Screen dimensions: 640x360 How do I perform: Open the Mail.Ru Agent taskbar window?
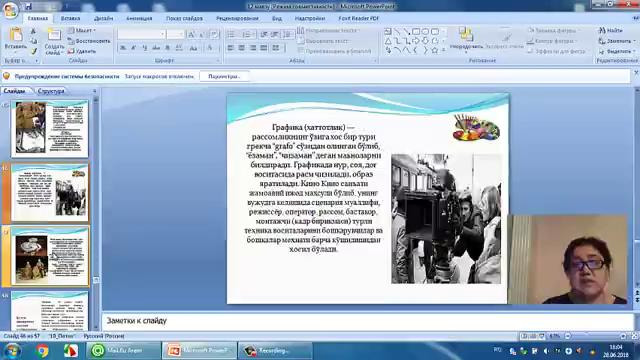[x=123, y=351]
